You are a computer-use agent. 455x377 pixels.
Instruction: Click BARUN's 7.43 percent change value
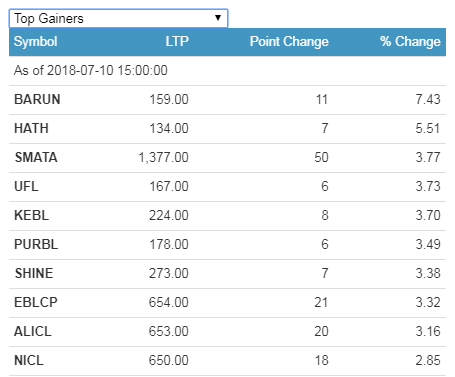point(428,99)
